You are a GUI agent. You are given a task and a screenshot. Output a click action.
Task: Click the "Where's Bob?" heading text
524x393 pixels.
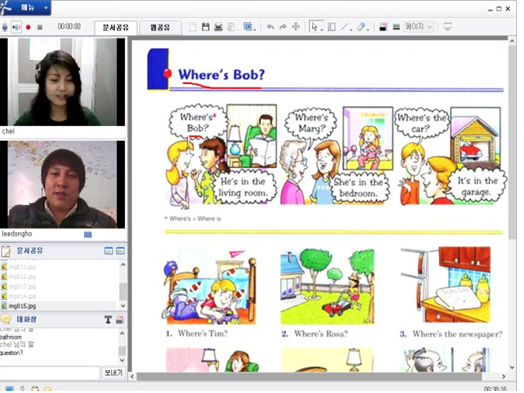click(222, 75)
